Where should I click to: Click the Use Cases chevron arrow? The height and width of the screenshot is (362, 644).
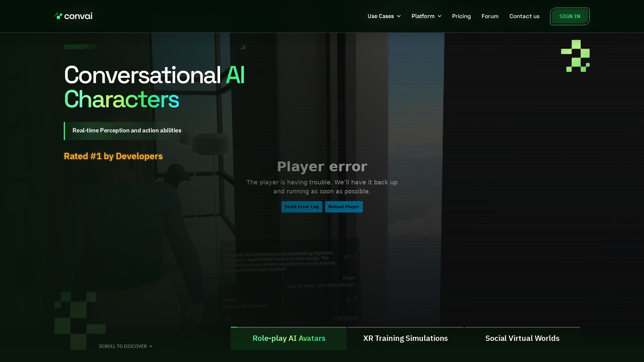pyautogui.click(x=399, y=16)
